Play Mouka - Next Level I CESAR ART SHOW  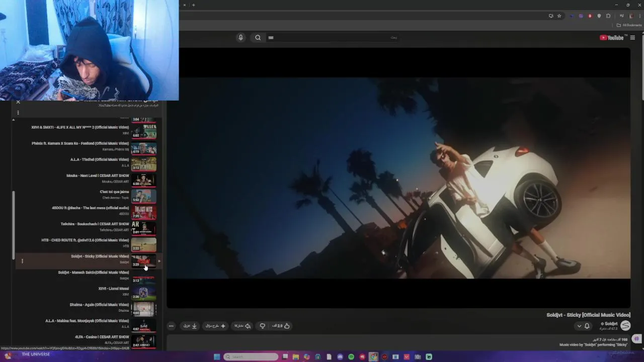click(x=98, y=175)
